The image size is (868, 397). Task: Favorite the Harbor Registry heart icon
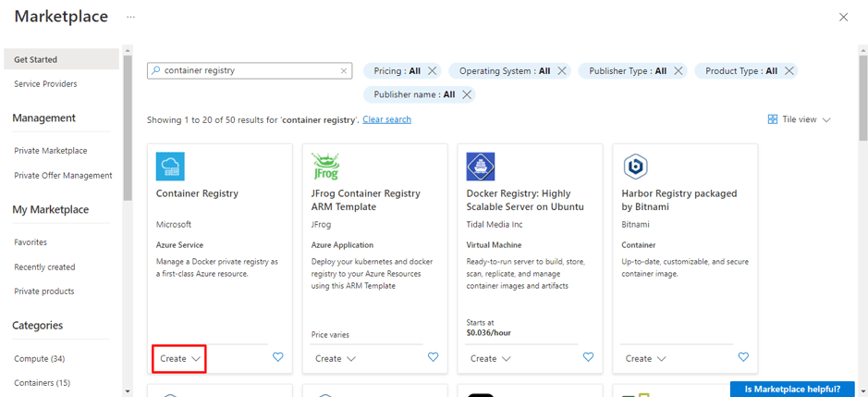coord(743,357)
